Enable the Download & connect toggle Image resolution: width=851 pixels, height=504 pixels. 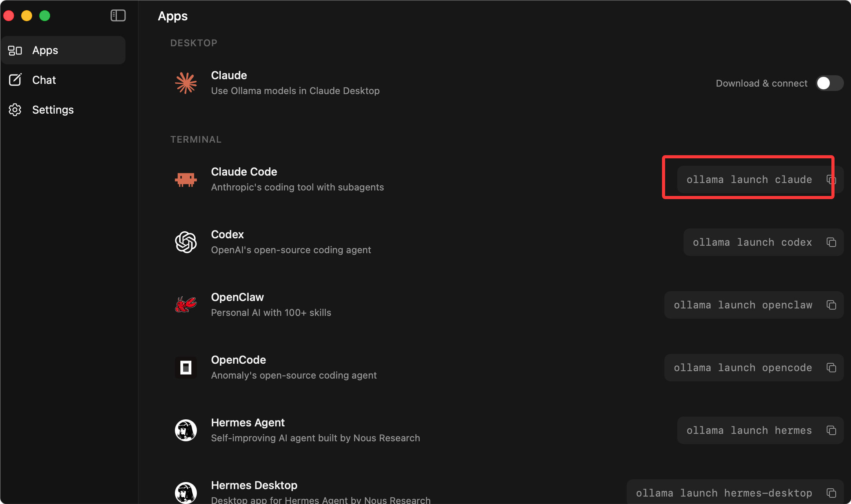tap(829, 83)
